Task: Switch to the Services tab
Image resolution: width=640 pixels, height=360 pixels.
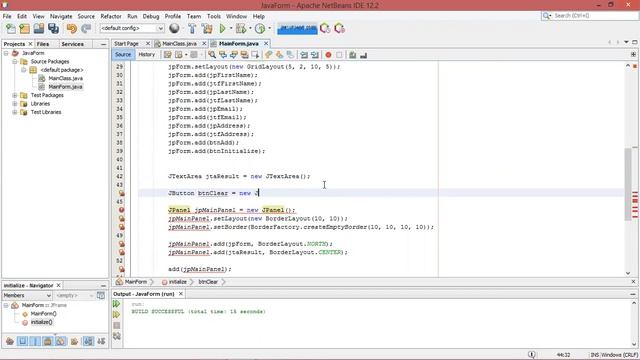Action: pos(73,44)
